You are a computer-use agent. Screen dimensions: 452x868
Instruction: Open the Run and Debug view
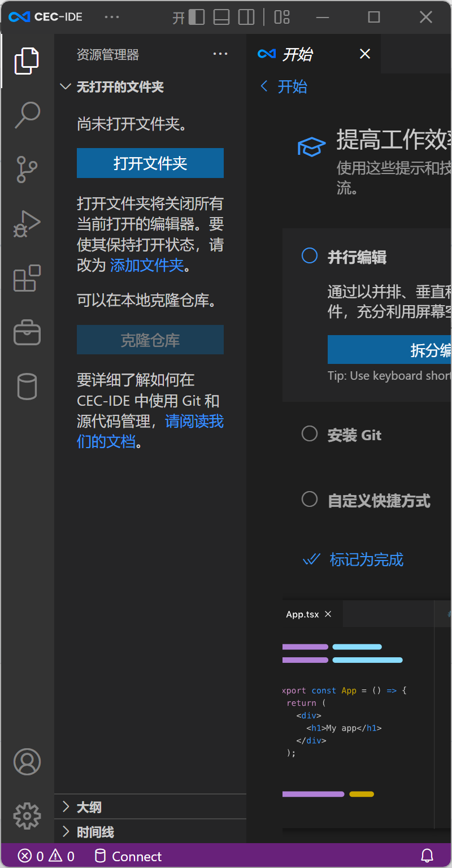(x=27, y=224)
